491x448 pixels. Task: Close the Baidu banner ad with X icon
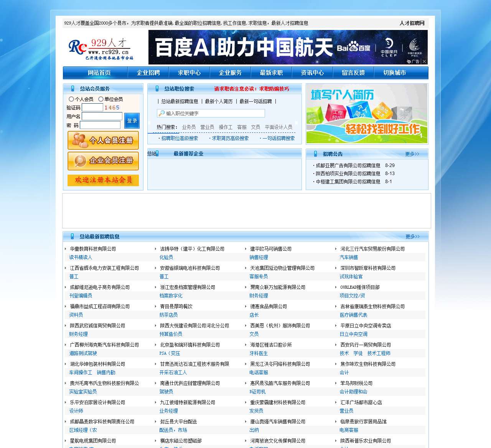[x=424, y=61]
